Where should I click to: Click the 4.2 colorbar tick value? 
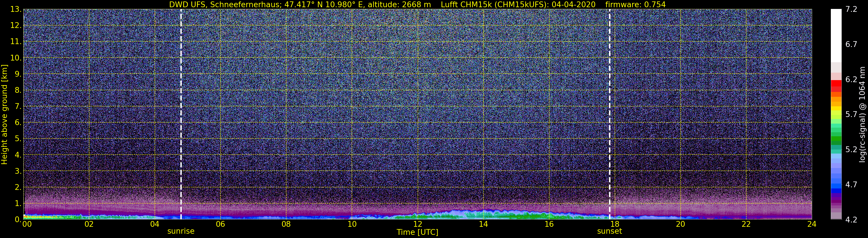pyautogui.click(x=851, y=220)
